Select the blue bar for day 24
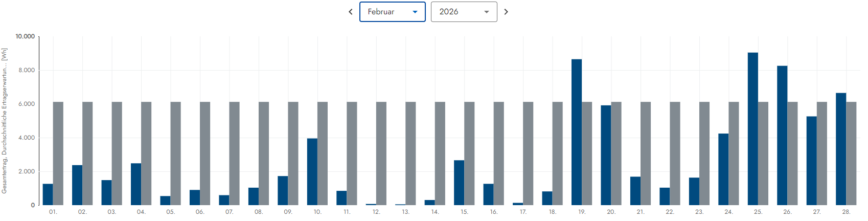This screenshot has height=221, width=868. [x=723, y=169]
